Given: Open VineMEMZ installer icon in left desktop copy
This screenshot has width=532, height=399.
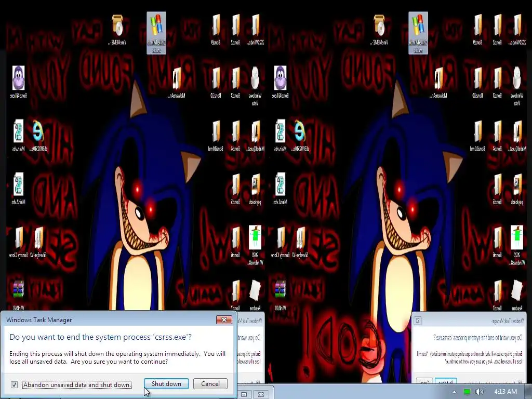Looking at the screenshot, I should tap(117, 30).
